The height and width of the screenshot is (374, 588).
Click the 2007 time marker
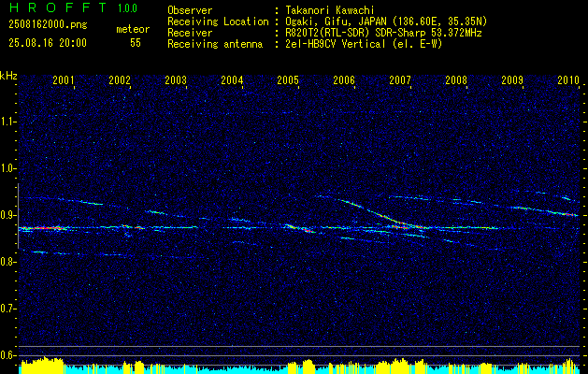pos(400,79)
